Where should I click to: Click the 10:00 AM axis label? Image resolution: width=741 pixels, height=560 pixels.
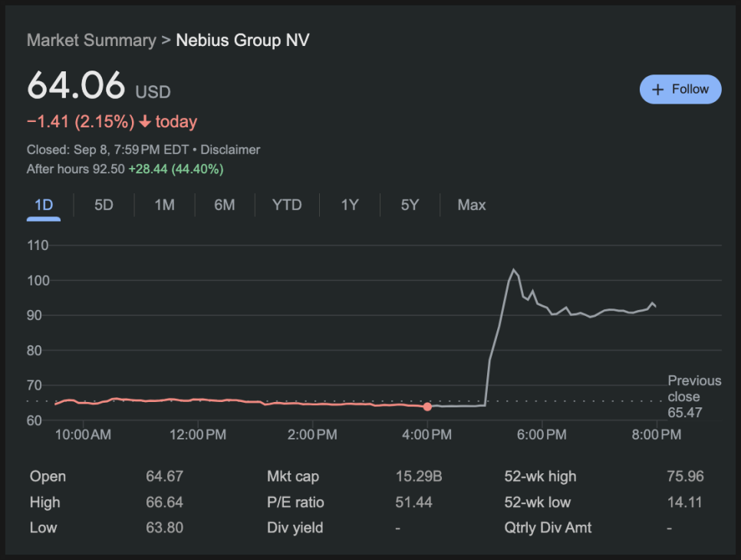pyautogui.click(x=83, y=435)
